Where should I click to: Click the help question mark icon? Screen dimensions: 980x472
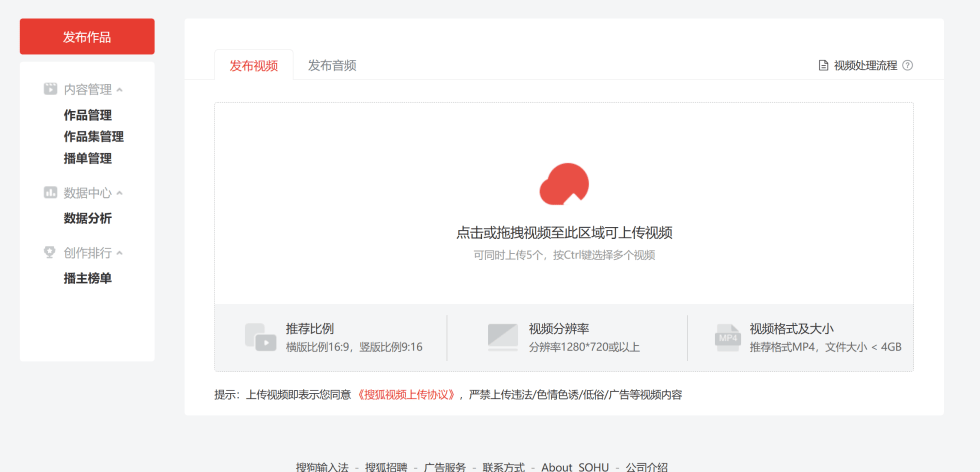907,66
